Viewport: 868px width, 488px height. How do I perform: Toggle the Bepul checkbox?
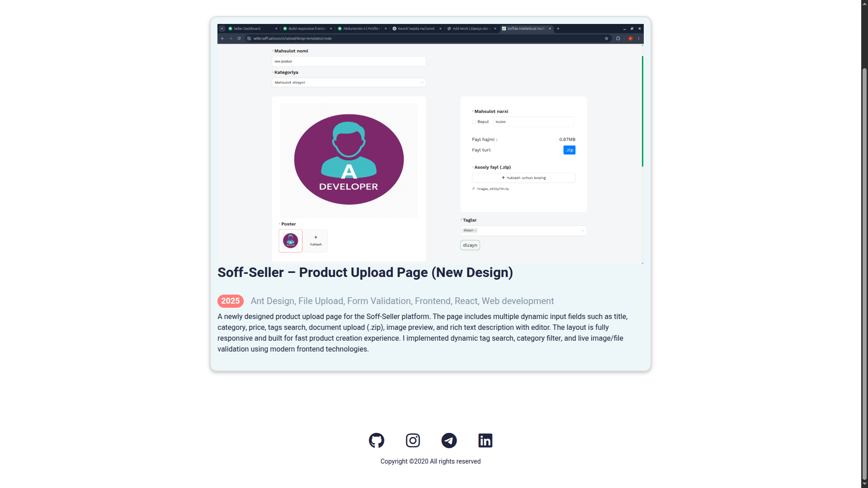tap(474, 122)
